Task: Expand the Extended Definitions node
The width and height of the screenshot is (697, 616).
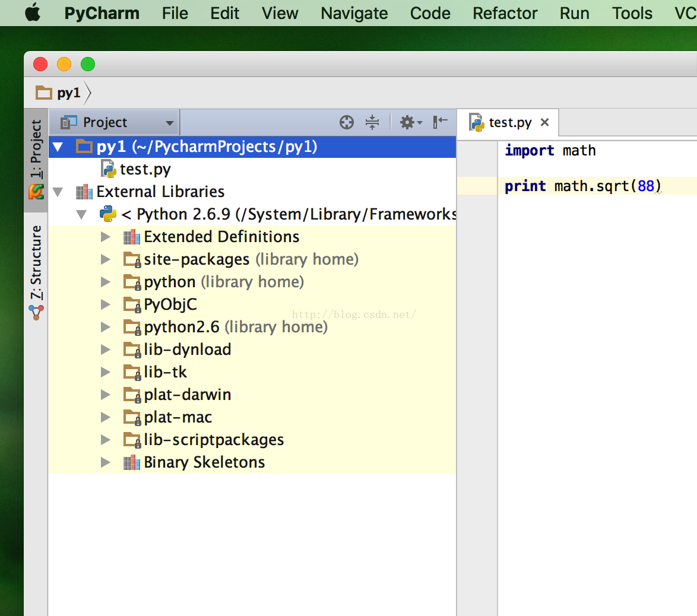Action: [x=105, y=237]
